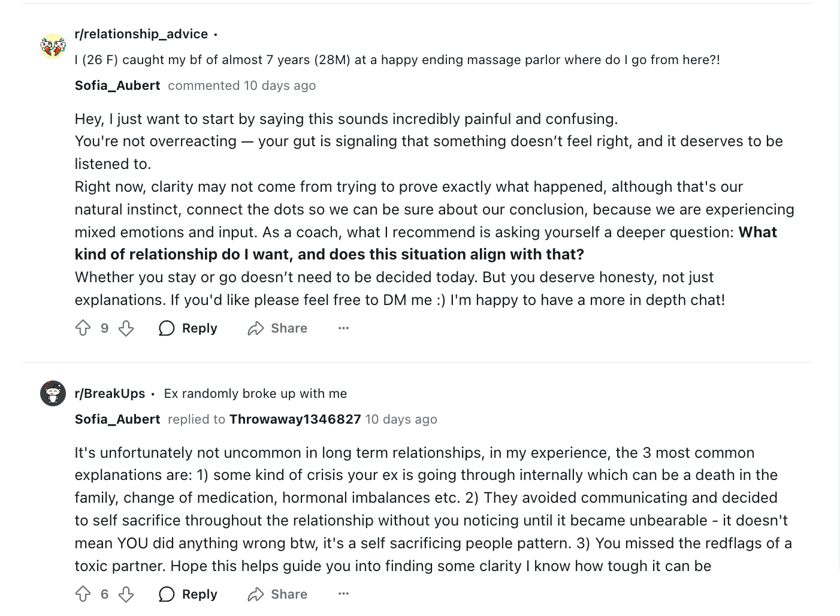Click Reply on the first comment

point(200,328)
